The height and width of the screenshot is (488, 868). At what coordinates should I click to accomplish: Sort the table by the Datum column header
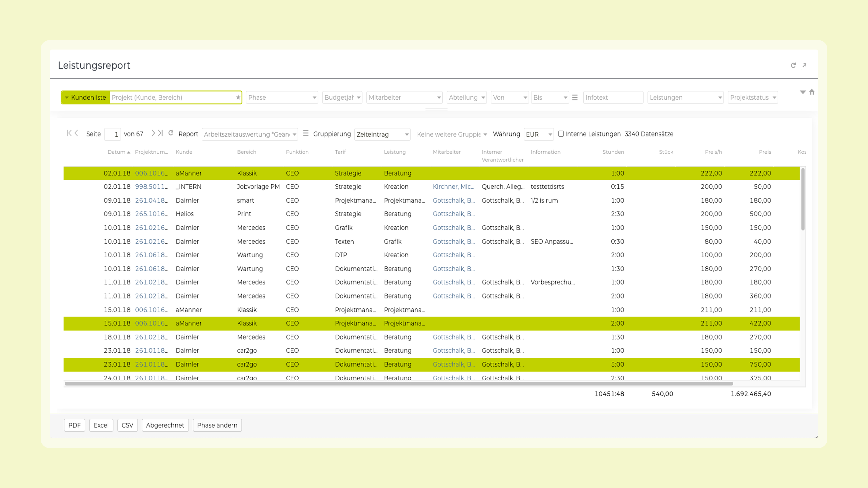click(x=117, y=152)
